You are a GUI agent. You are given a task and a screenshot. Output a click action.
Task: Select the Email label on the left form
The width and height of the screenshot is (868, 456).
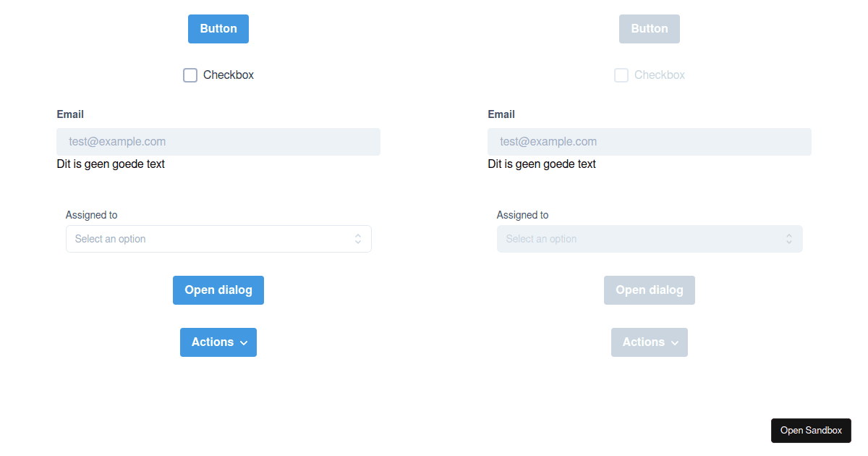pos(70,114)
